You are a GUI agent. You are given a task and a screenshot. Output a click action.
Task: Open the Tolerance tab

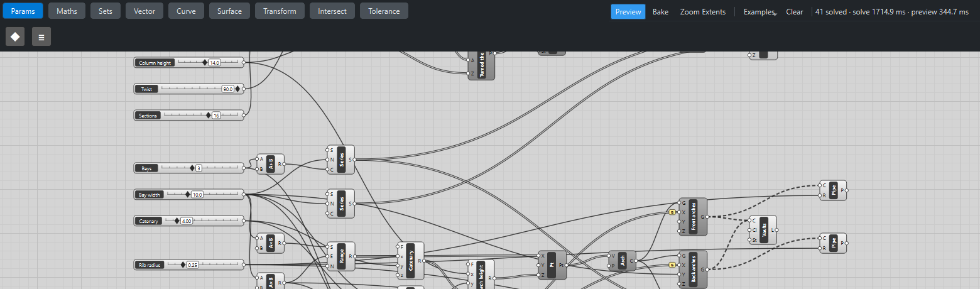tap(384, 11)
